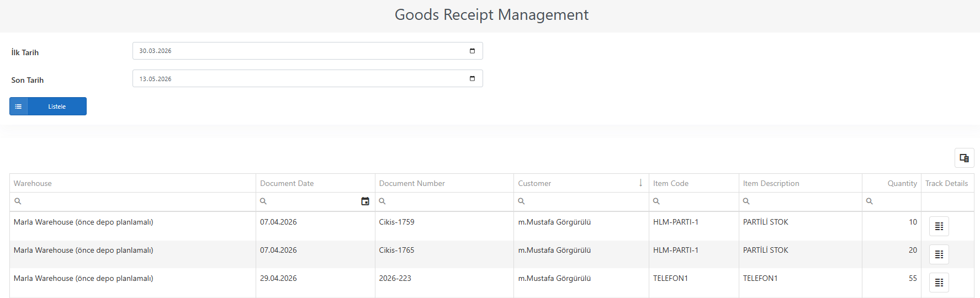Click Item Code filter search icon
980x298 pixels.
click(x=656, y=201)
